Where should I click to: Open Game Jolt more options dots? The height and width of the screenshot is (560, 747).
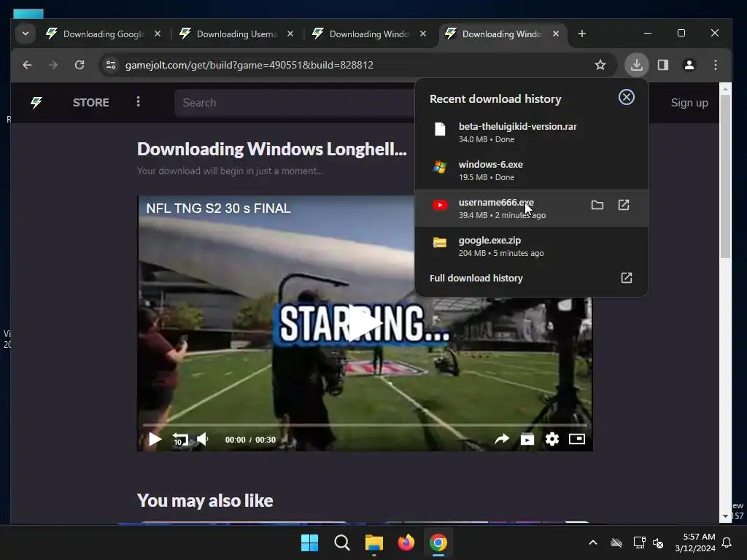coord(138,102)
